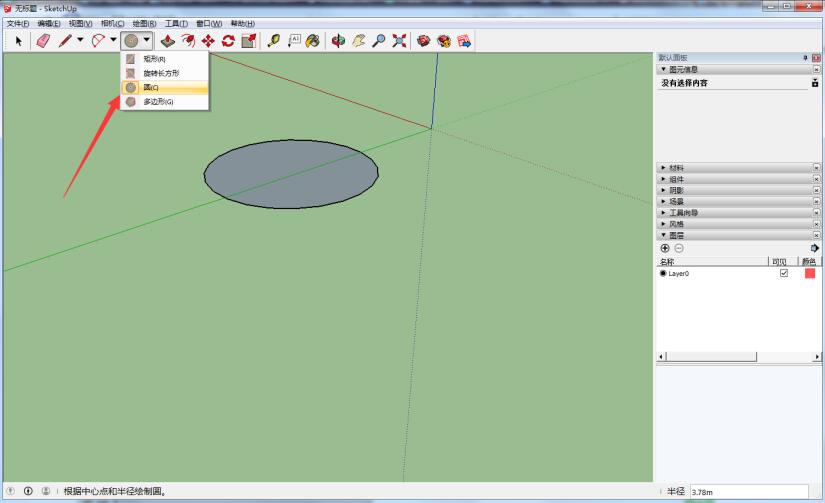Click the 半径 radius input field
Viewport: 825px width, 503px height.
[x=738, y=492]
